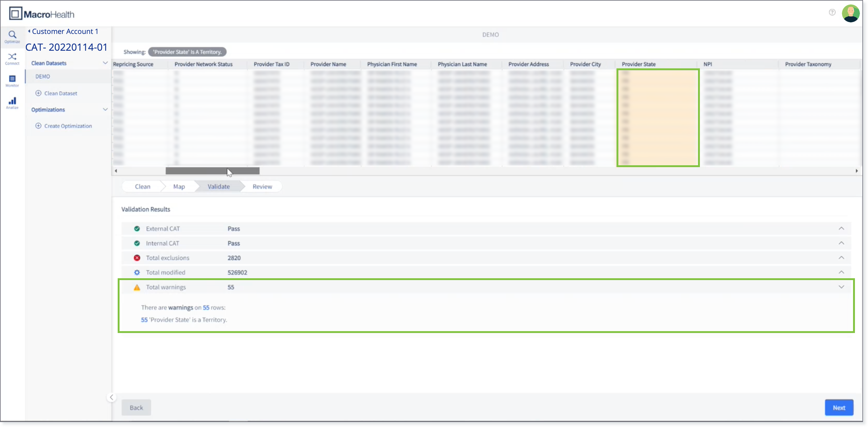Collapse the Total warnings result row
The height and width of the screenshot is (427, 868).
click(841, 287)
